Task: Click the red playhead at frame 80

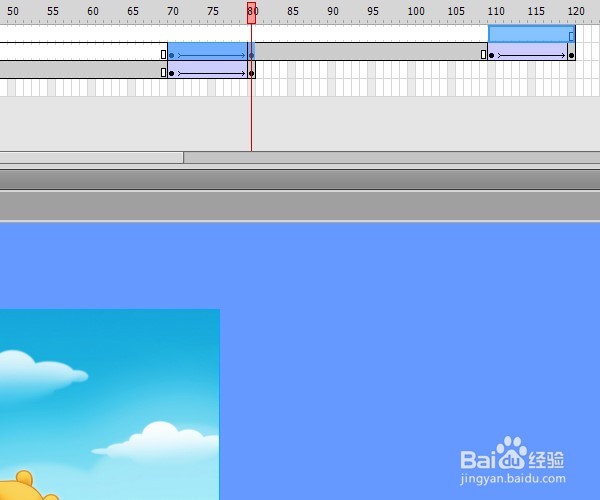Action: point(251,13)
